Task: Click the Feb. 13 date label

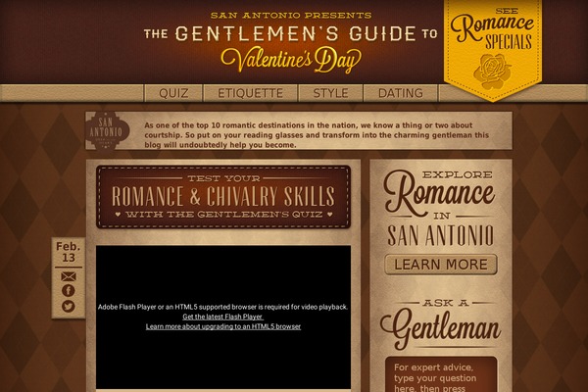Action: point(69,252)
